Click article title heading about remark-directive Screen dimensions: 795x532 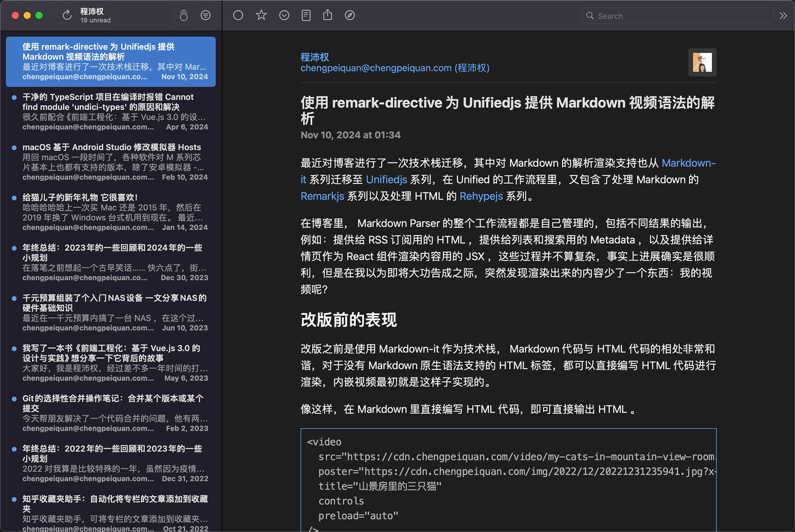(x=508, y=111)
